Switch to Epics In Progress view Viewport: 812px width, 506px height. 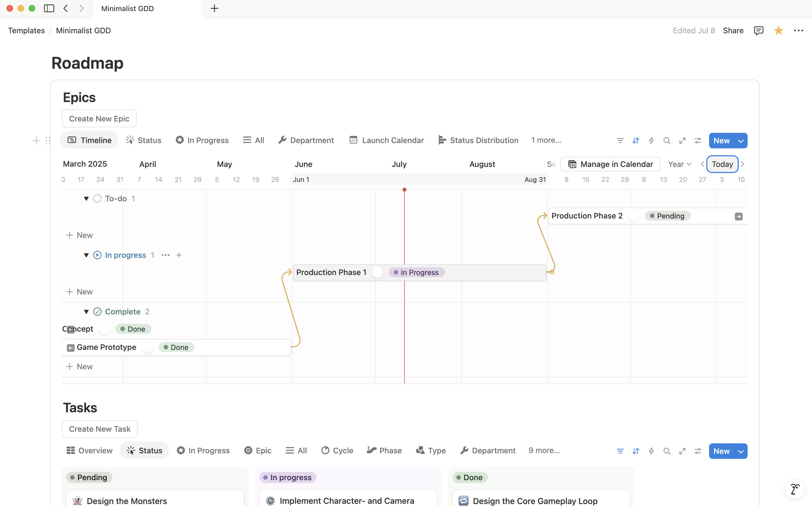(x=202, y=140)
